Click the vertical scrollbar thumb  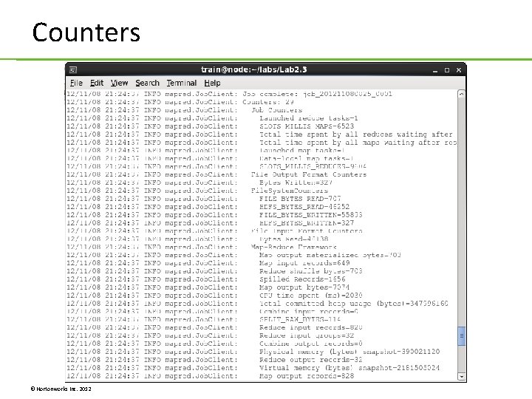tap(461, 336)
